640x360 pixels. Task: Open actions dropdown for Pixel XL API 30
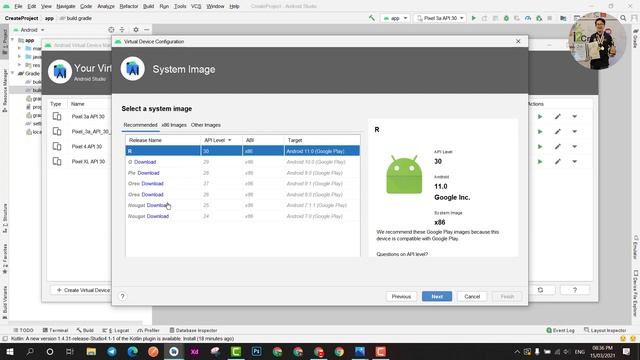point(574,162)
